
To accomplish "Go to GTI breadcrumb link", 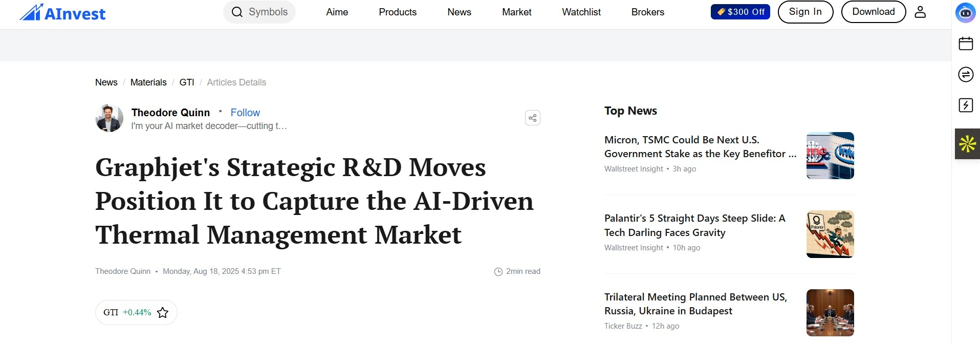I will [187, 82].
